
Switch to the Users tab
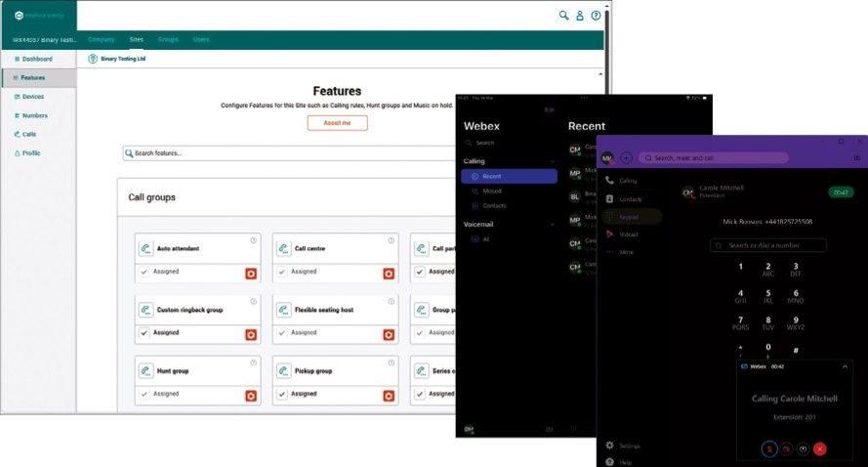(201, 40)
